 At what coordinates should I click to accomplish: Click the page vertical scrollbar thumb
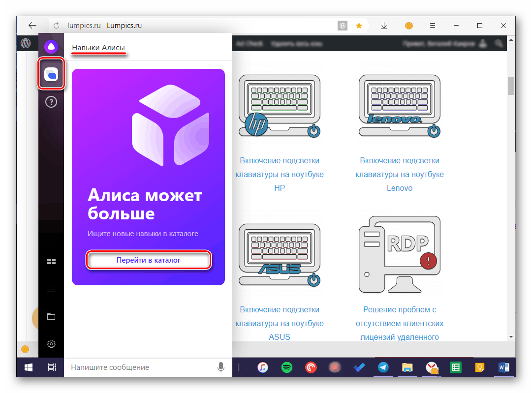[511, 86]
